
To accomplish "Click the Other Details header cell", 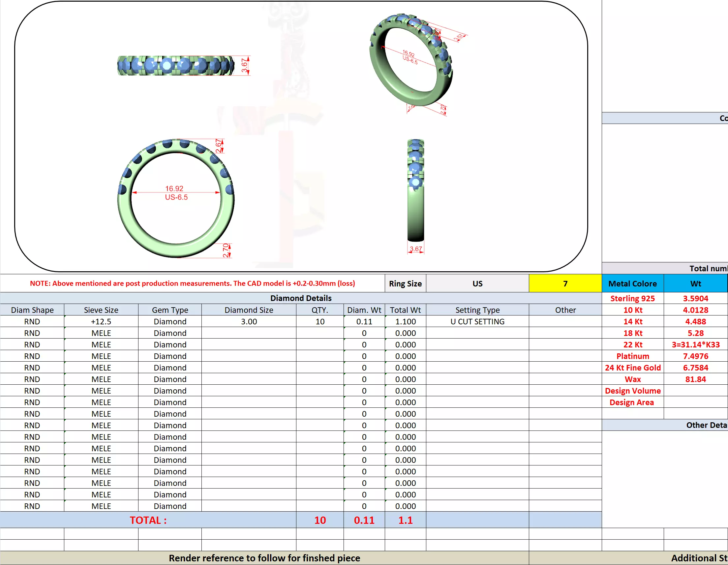I will 665,425.
